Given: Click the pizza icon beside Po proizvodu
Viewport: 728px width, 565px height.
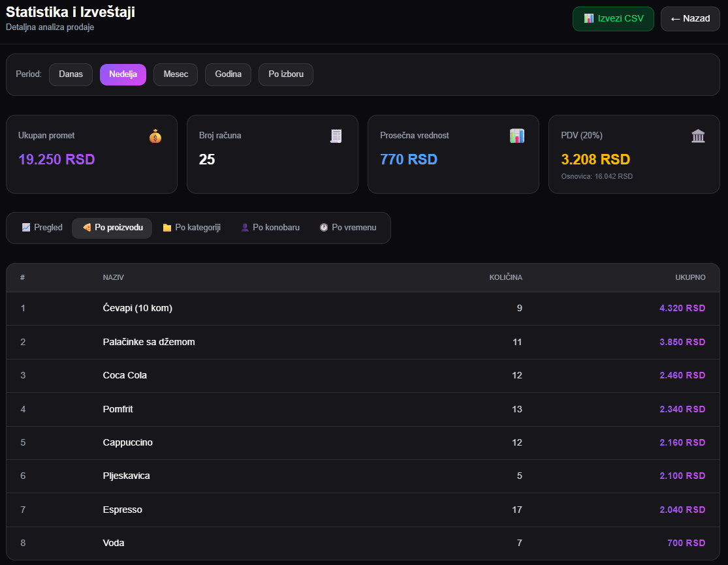Looking at the screenshot, I should pos(86,227).
